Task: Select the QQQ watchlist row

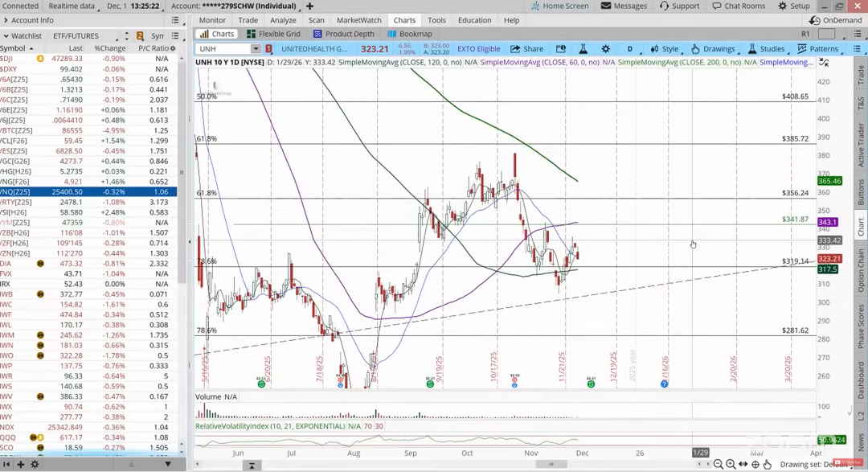Action: tap(88, 437)
